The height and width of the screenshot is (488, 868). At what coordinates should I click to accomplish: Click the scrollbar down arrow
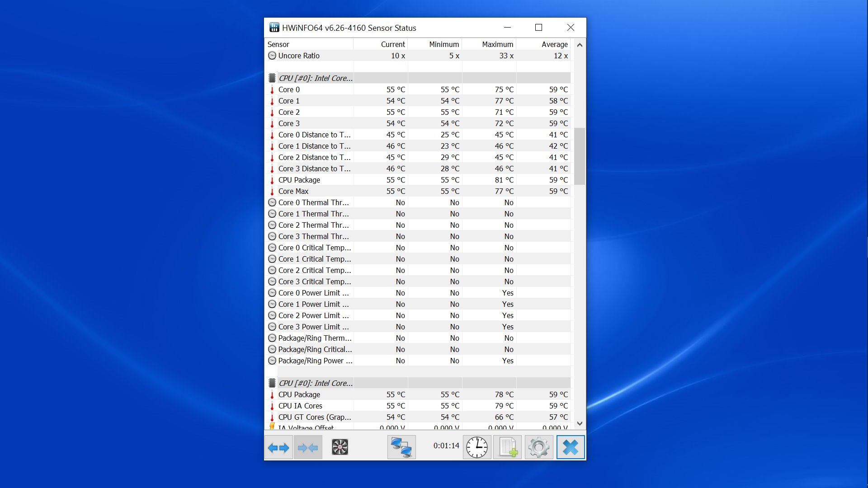click(580, 424)
